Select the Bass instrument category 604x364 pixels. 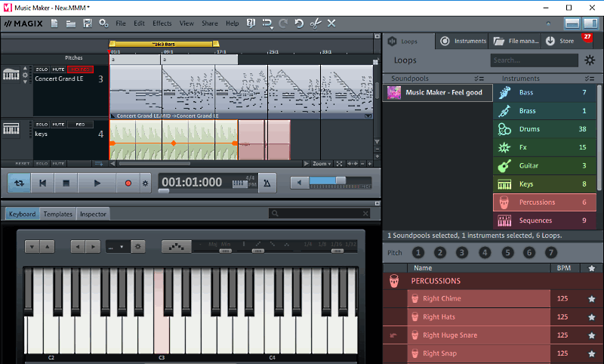click(x=544, y=92)
